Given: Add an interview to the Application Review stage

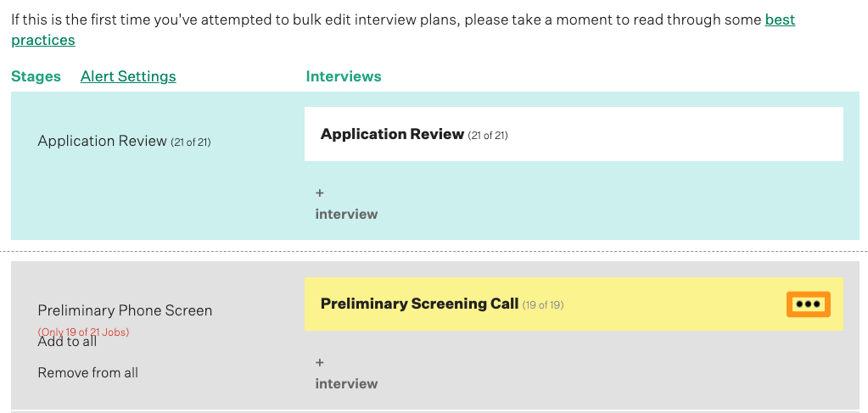Looking at the screenshot, I should tap(346, 214).
